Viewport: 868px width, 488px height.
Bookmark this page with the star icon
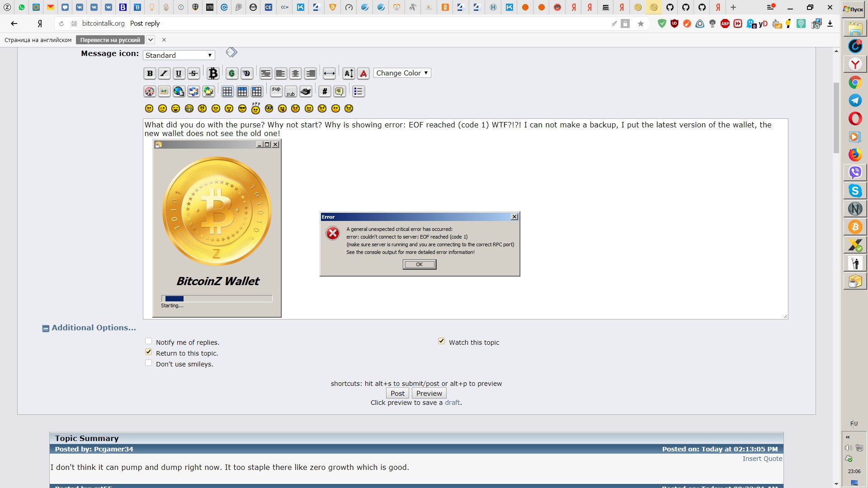641,23
